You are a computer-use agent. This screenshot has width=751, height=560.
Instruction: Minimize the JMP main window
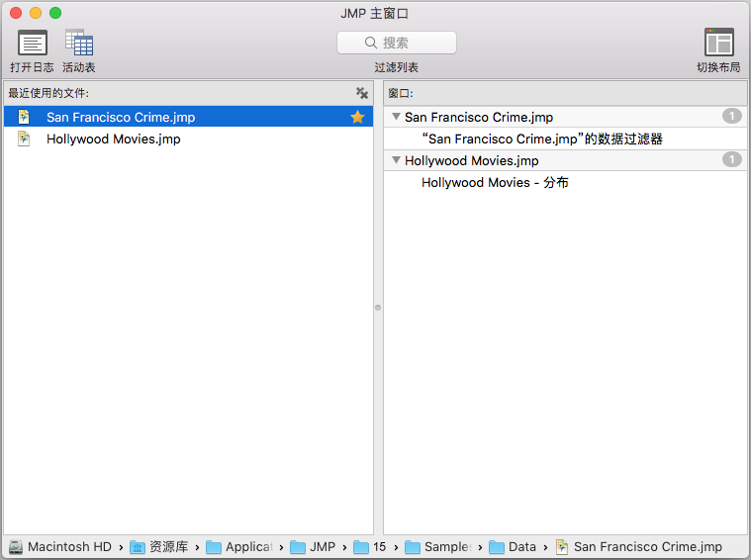(36, 13)
